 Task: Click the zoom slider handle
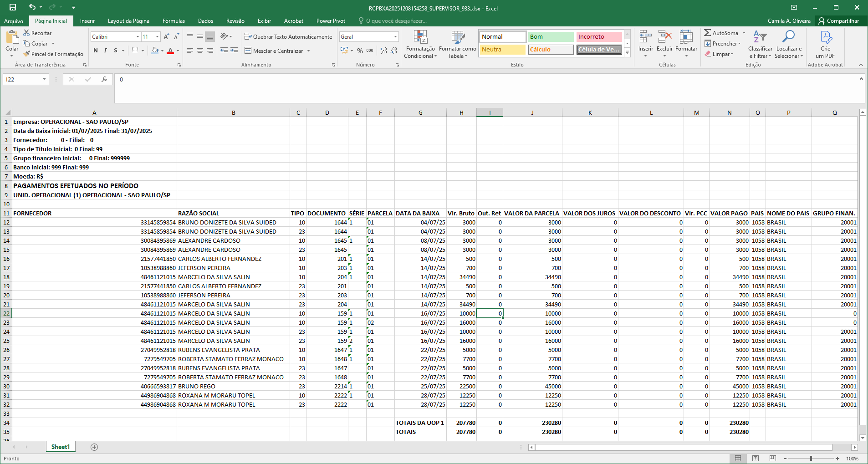pos(811,459)
